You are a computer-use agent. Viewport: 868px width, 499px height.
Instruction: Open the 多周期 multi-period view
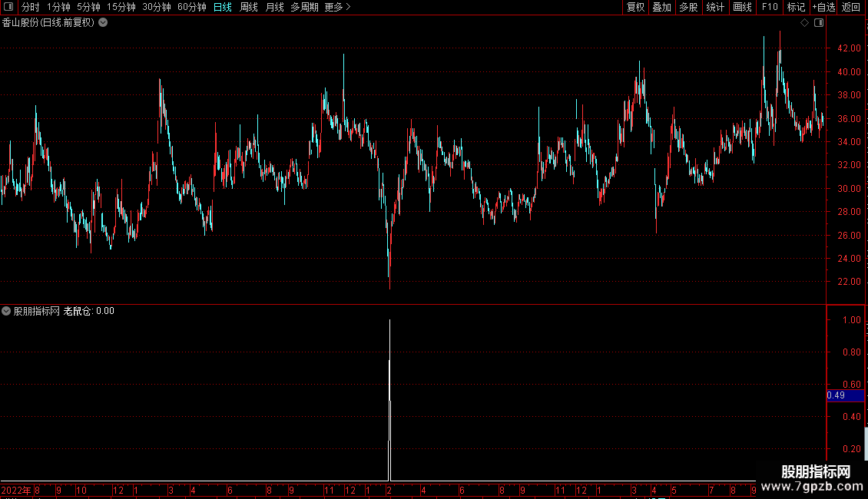click(x=304, y=7)
